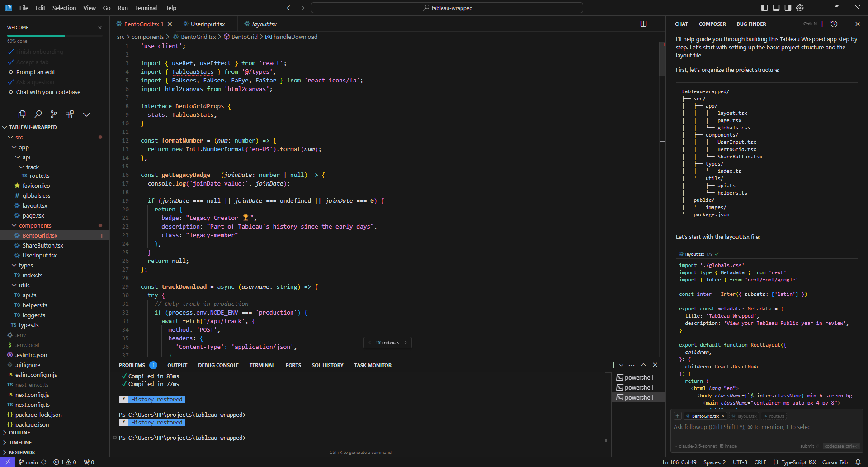Viewport: 868px width, 467px height.
Task: Toggle the bottom panel layout button
Action: 776,8
